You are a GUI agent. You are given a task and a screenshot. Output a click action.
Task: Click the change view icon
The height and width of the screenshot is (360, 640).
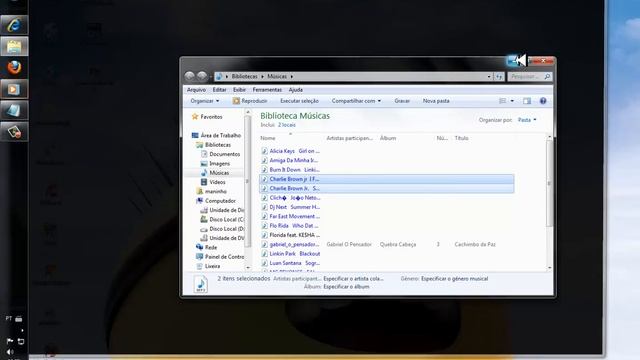point(502,101)
